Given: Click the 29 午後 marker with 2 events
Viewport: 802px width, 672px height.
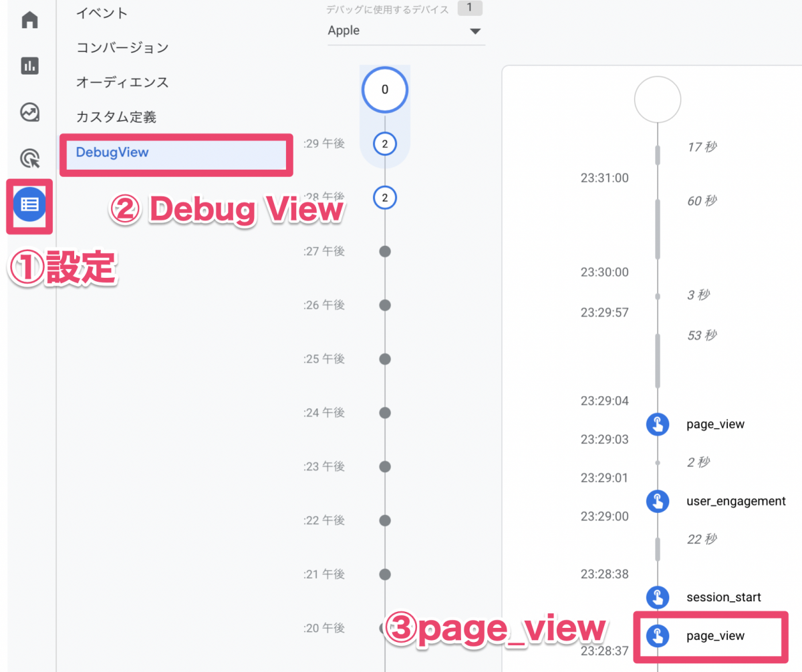Looking at the screenshot, I should [x=385, y=144].
